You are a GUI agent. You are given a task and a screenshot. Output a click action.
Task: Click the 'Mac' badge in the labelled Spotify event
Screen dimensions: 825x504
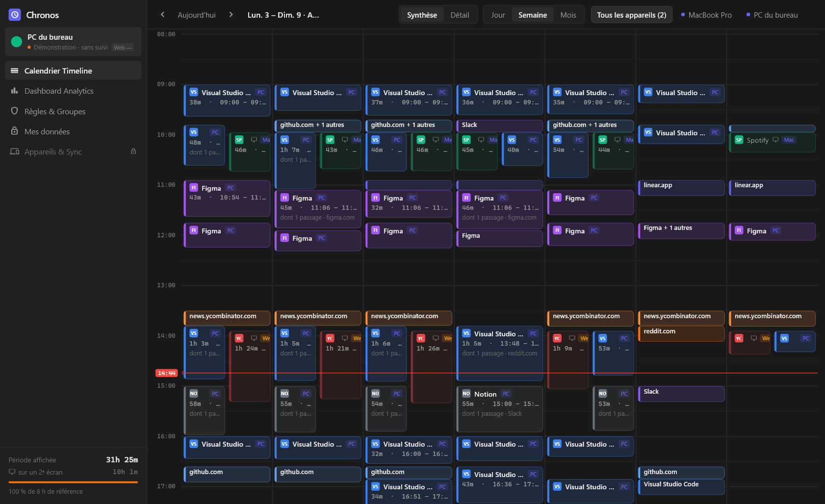pyautogui.click(x=789, y=140)
